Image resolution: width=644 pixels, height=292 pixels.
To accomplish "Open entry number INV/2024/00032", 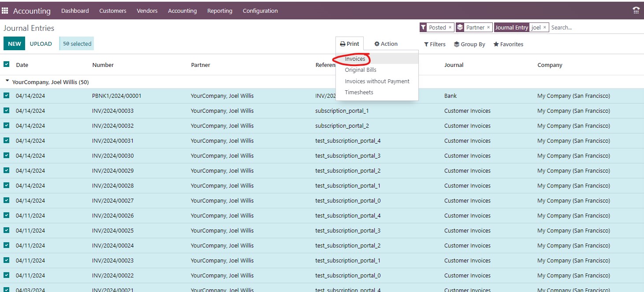I will click(x=113, y=126).
